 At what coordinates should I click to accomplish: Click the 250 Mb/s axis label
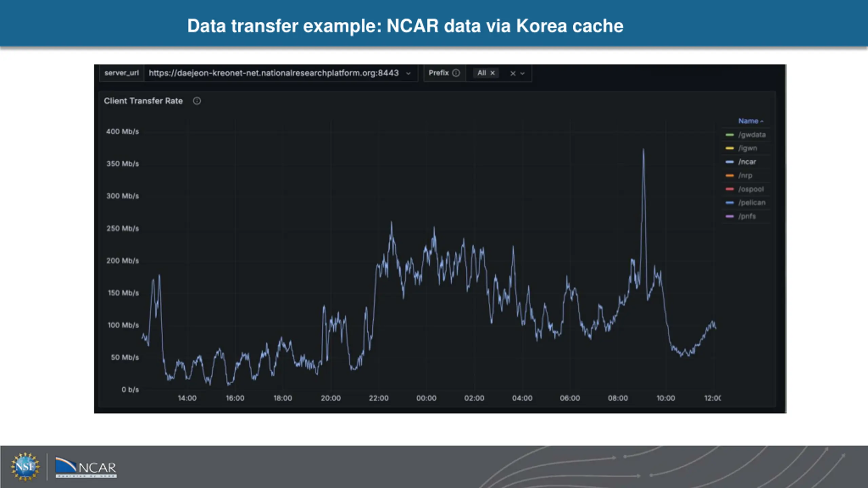pos(122,228)
